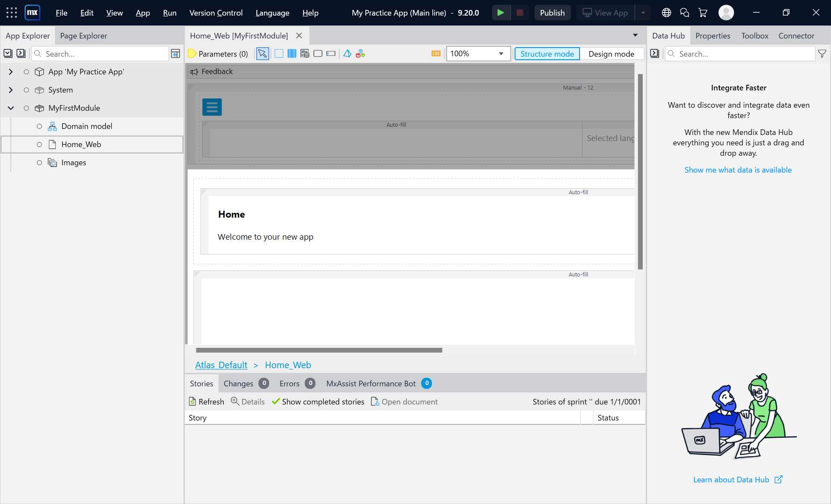Open the shopping cart Marketplace icon
Image resolution: width=831 pixels, height=504 pixels.
click(x=703, y=13)
